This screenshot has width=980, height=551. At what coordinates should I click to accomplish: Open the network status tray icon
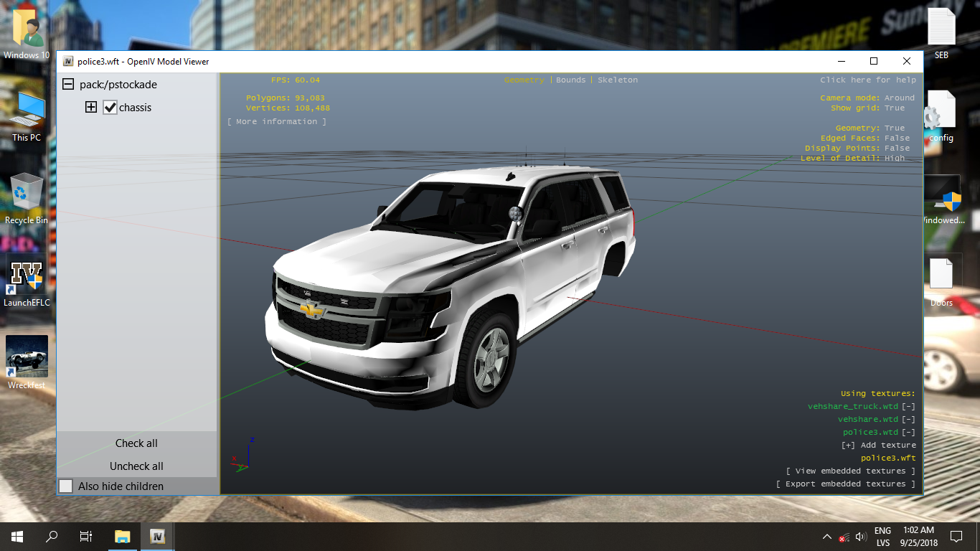(844, 537)
